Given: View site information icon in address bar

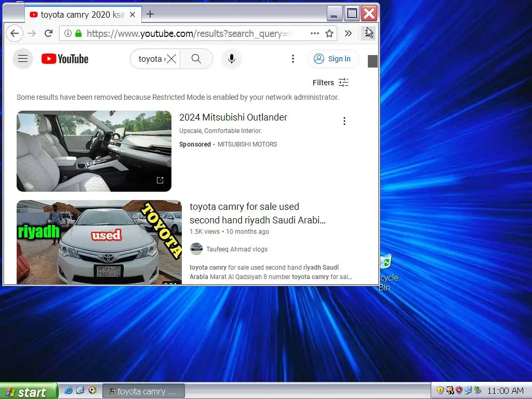Looking at the screenshot, I should click(68, 33).
